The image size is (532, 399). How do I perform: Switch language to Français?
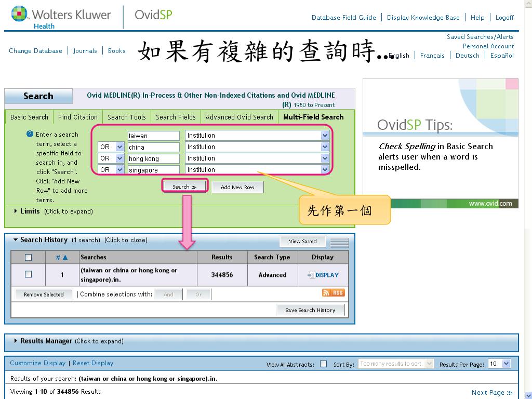[432, 56]
